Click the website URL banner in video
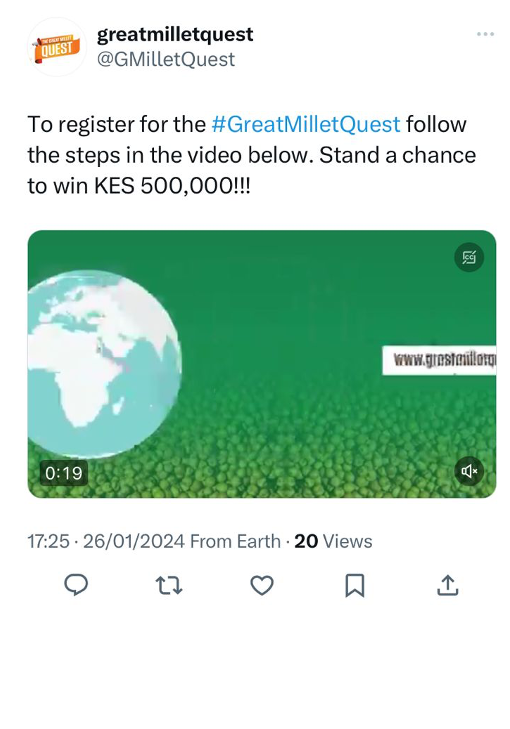This screenshot has height=729, width=510. (x=439, y=360)
